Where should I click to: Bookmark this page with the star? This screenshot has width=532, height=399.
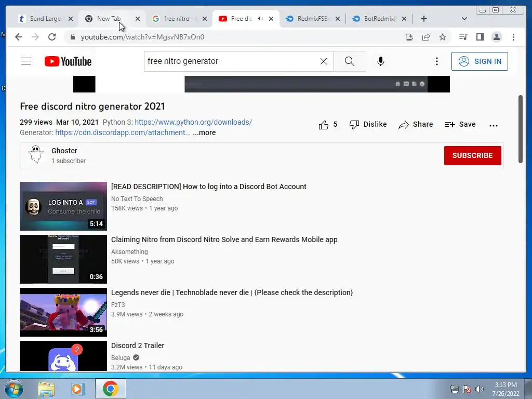click(x=443, y=37)
